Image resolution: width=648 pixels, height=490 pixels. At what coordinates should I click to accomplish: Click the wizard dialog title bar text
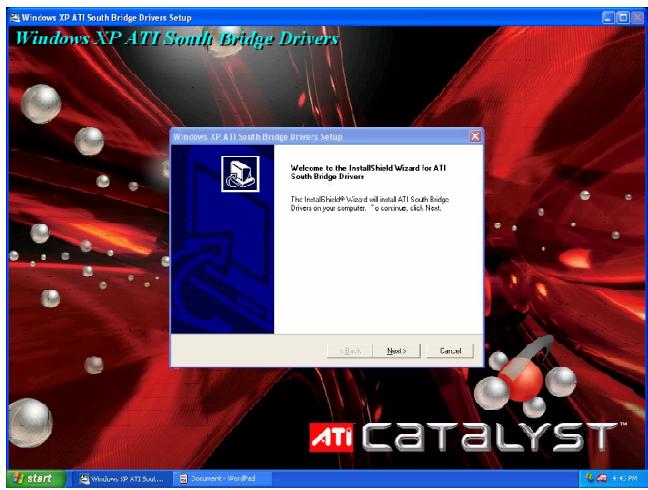[257, 137]
